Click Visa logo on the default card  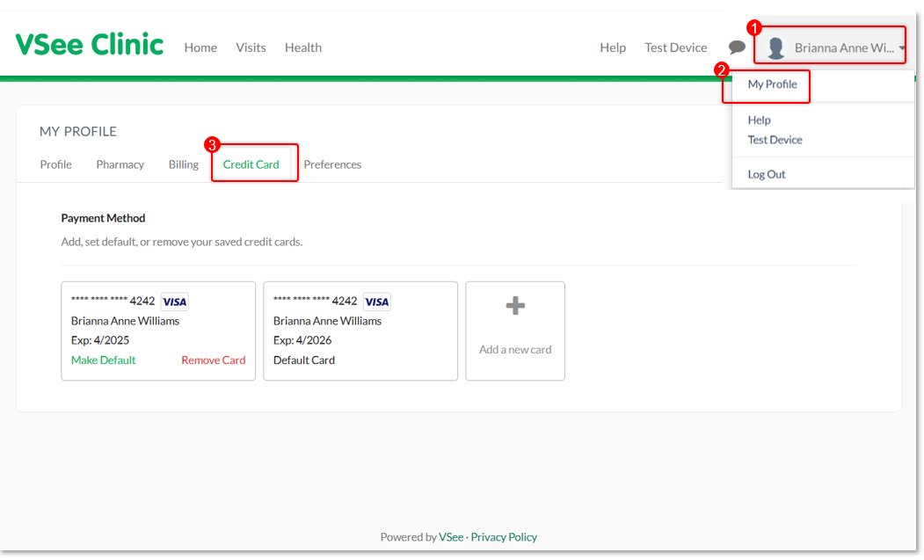(377, 302)
